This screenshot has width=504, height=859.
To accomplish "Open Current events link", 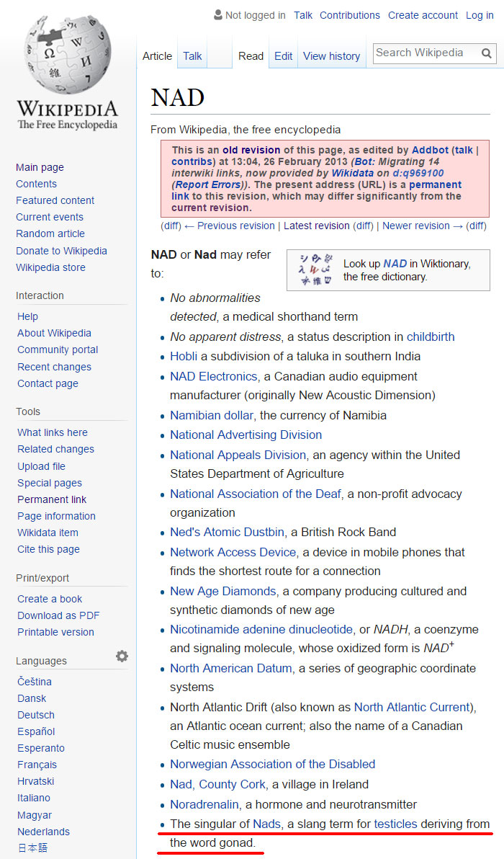I will click(49, 217).
